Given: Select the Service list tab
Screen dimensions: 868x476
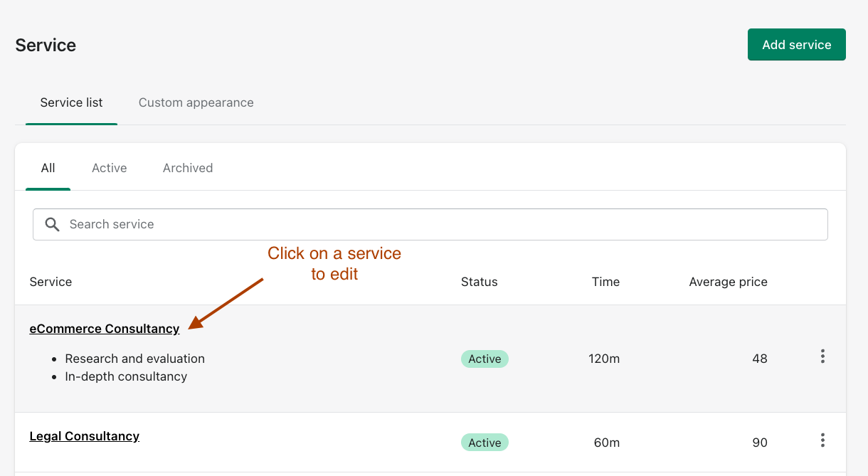Looking at the screenshot, I should coord(71,102).
